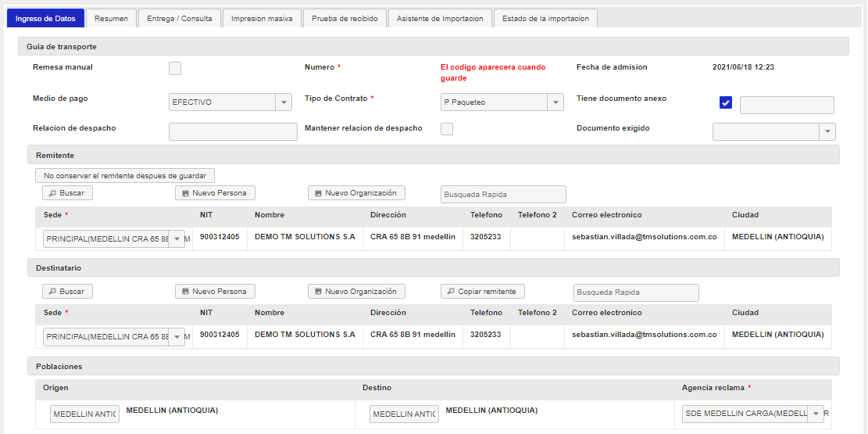
Task: Open the Medio de pago dropdown
Action: [284, 102]
